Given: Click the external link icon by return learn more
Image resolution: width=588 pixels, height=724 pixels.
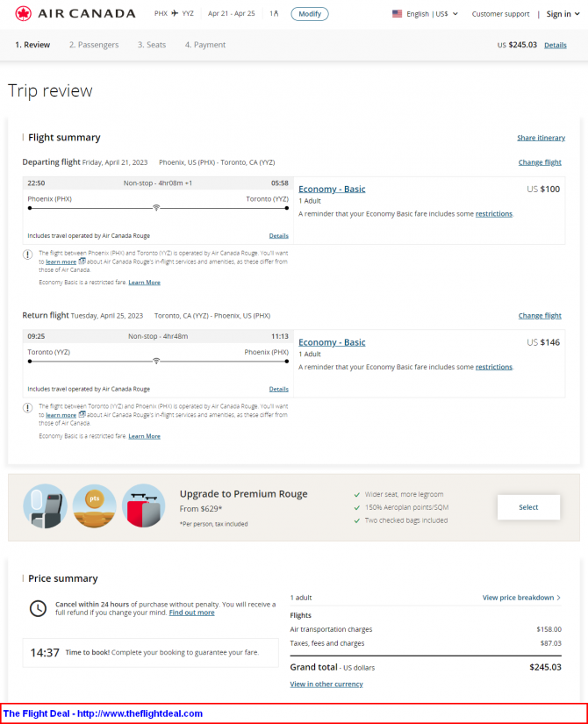Looking at the screenshot, I should pyautogui.click(x=82, y=414).
